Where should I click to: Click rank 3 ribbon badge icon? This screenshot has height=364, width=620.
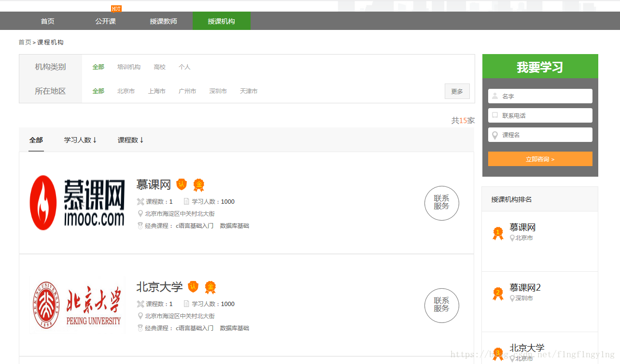(498, 354)
